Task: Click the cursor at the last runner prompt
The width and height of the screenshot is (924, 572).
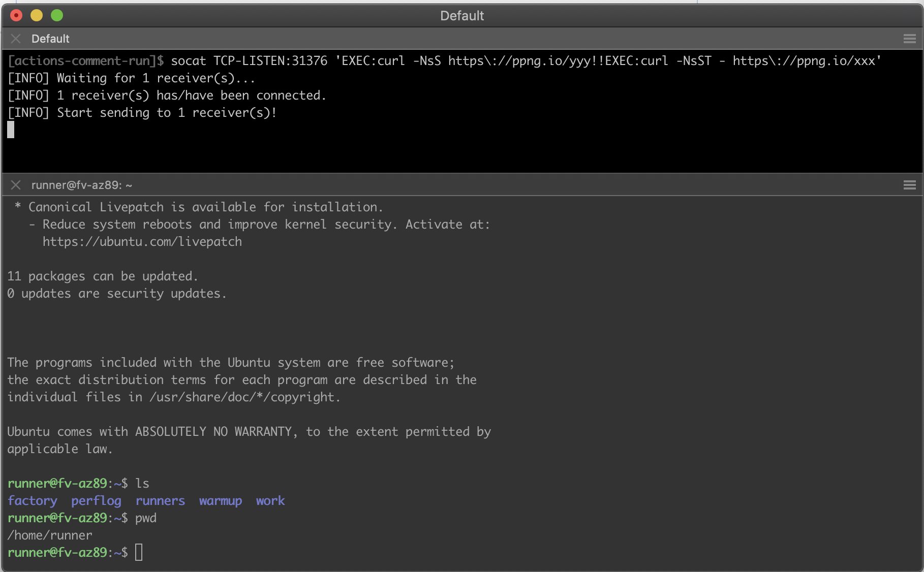Action: click(x=139, y=552)
